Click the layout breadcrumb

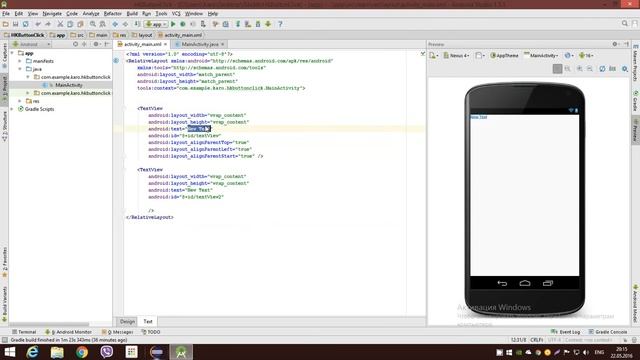(142, 35)
